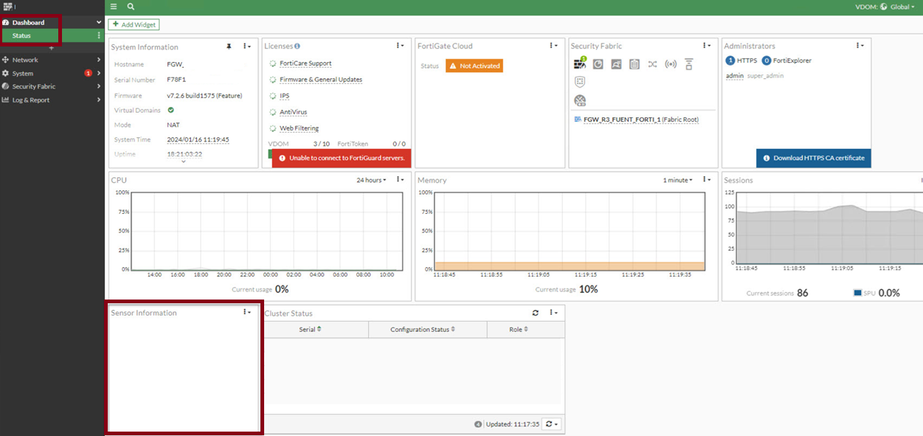Refresh the Cluster Status widget header icon

click(x=535, y=313)
